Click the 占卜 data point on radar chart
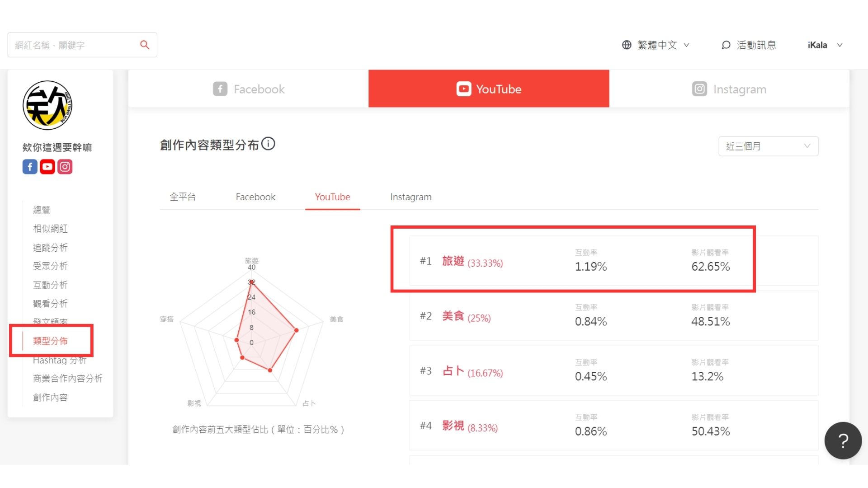This screenshot has height=488, width=868. click(x=270, y=371)
